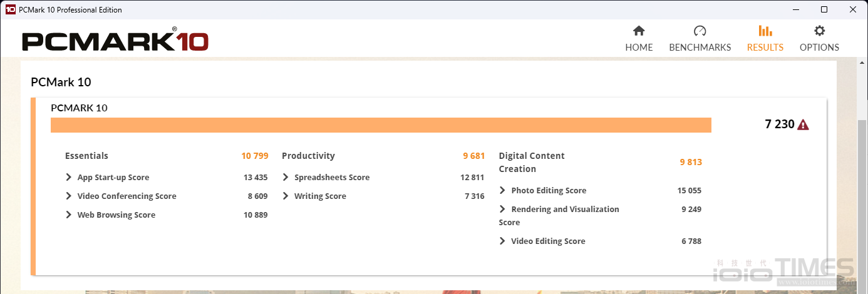Click the overall score 7 230
This screenshot has height=294, width=868.
tap(780, 124)
